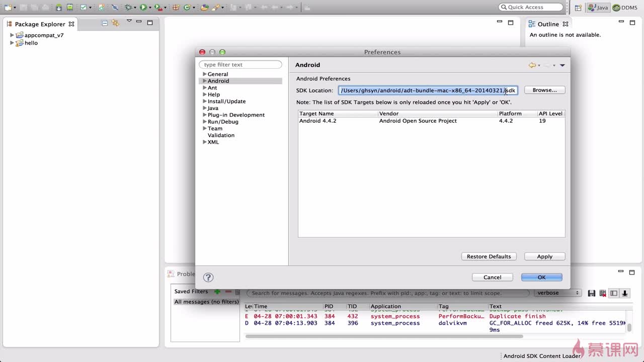Click the API Level column header
644x362 pixels.
click(550, 114)
